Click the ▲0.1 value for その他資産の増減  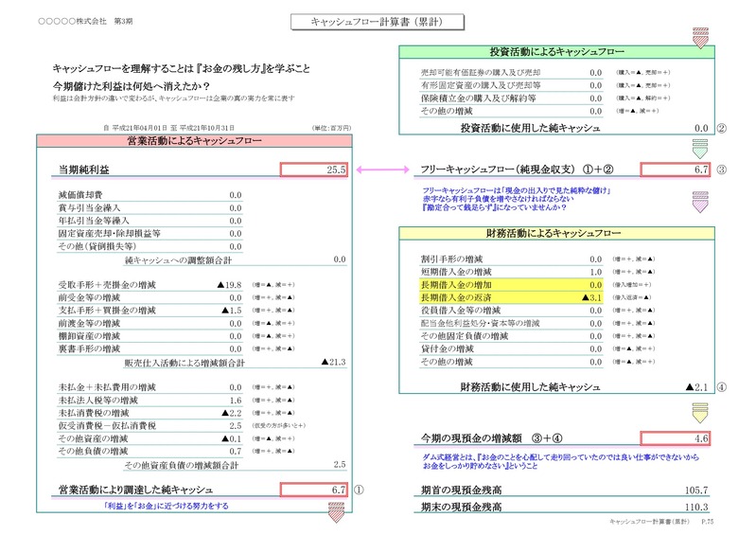[232, 438]
